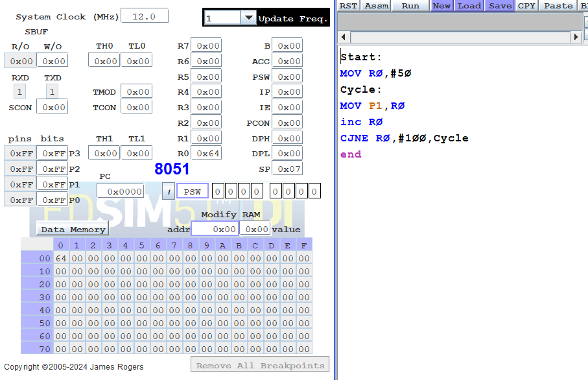Save the program with Save button
Image resolution: width=588 pixels, height=380 pixels.
(500, 6)
